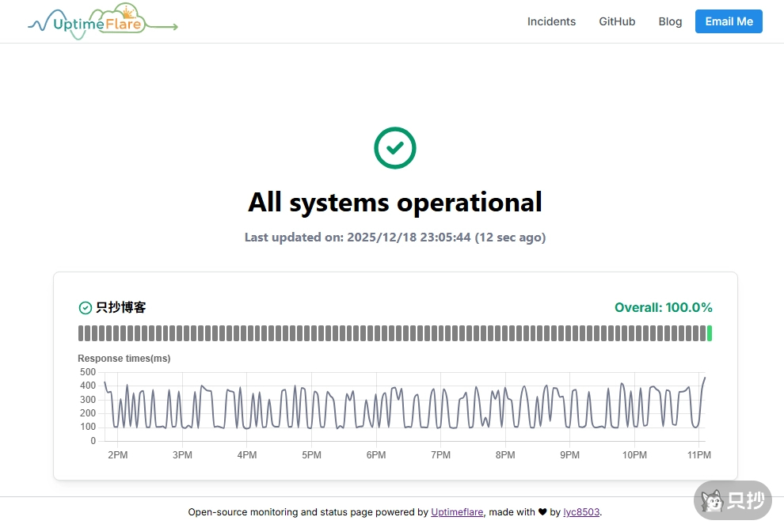Viewport: 784px width, 532px height.
Task: Visit the lyc8503 author link
Action: 582,512
